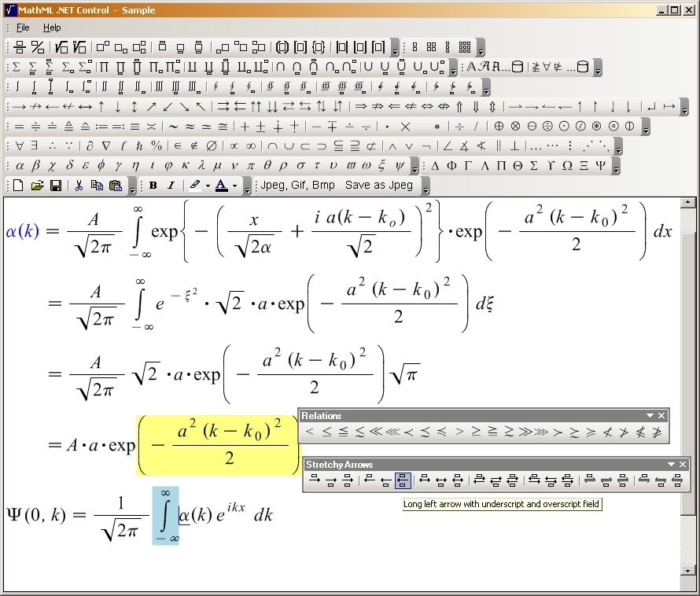The height and width of the screenshot is (596, 700).
Task: Toggle Bold formatting
Action: [x=153, y=186]
